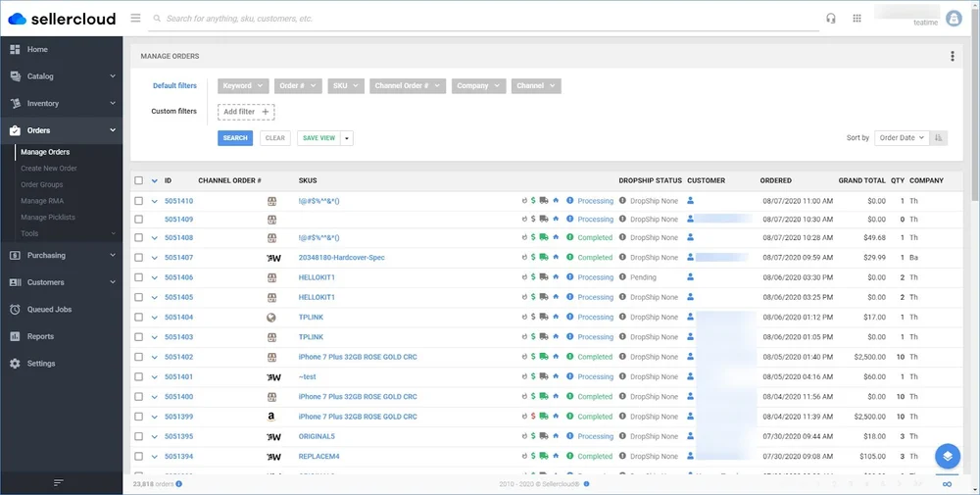Open the Save View dropdown arrow
This screenshot has width=980, height=495.
[x=347, y=138]
